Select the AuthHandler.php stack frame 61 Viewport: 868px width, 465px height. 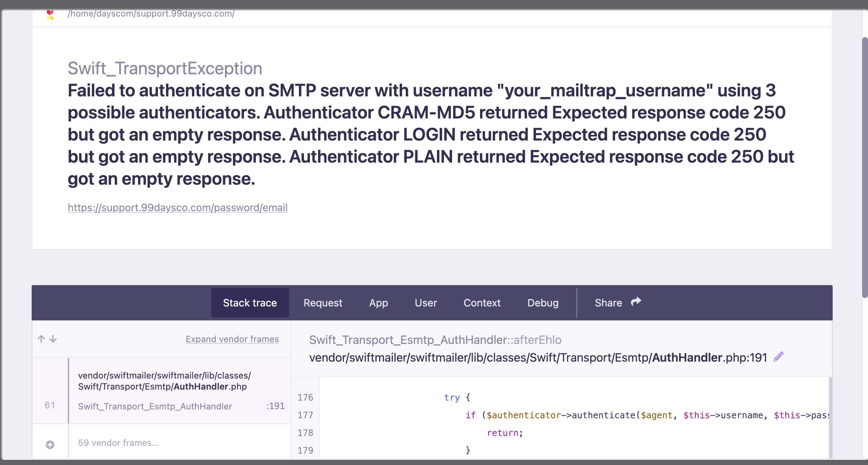tap(162, 391)
